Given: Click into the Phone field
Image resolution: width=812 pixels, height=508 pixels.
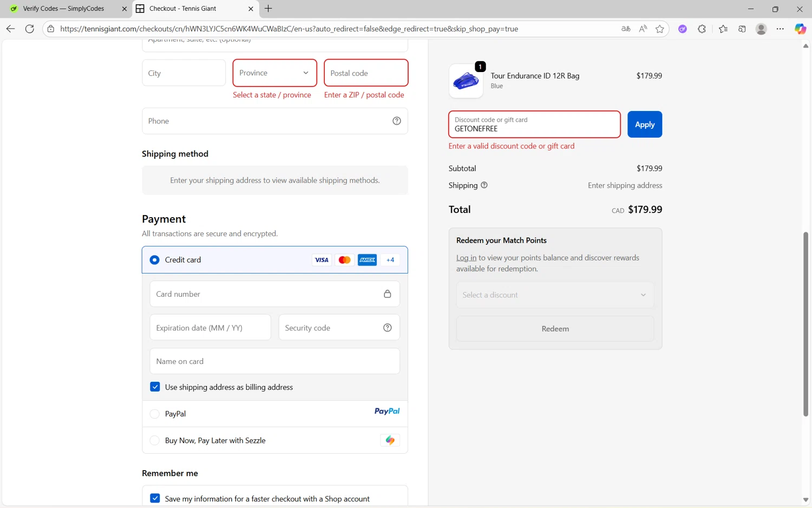Looking at the screenshot, I should click(x=274, y=121).
